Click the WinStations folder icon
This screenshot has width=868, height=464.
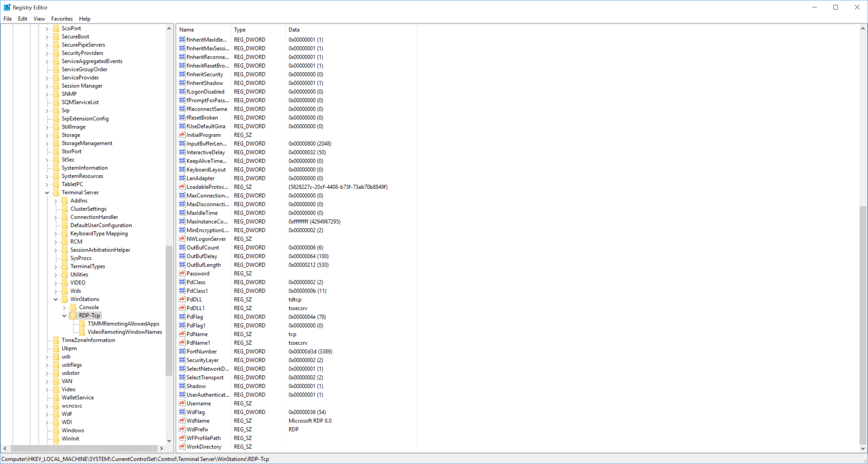pyautogui.click(x=65, y=299)
